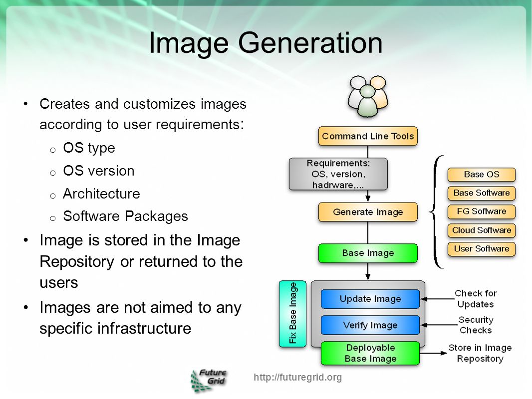Click the OS version bullet
Screen dimensions: 532x399
(99, 171)
